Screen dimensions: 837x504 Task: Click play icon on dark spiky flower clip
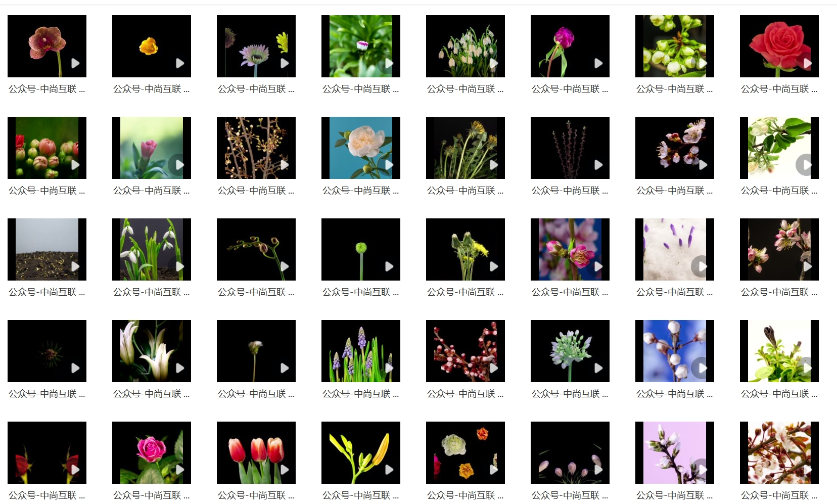(75, 368)
